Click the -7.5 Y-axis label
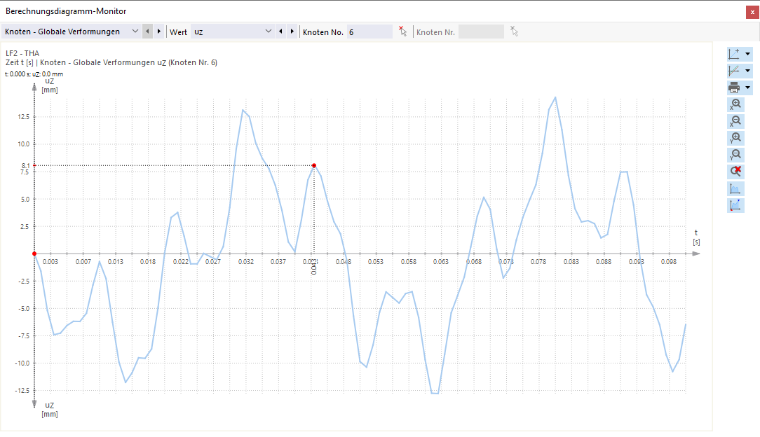Image resolution: width=760 pixels, height=437 pixels. click(24, 336)
